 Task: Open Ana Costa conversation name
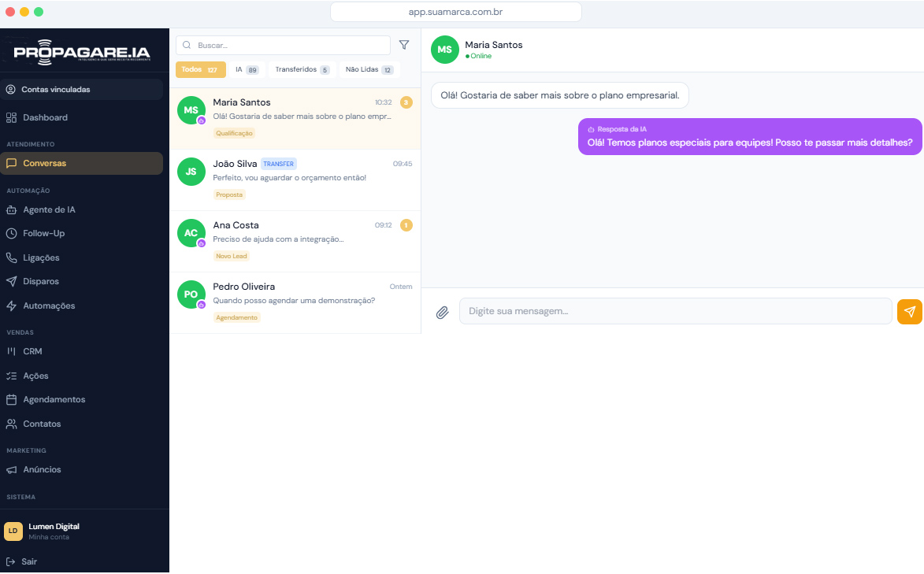[236, 225]
